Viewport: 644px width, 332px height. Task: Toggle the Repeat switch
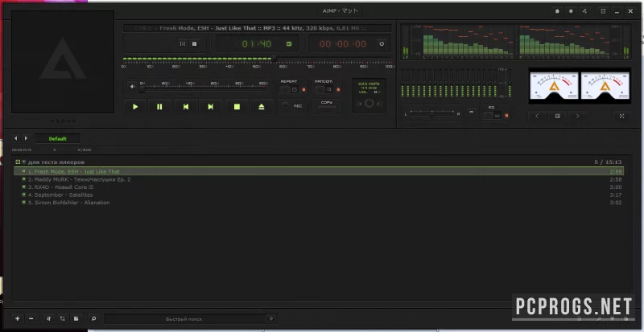click(x=290, y=89)
